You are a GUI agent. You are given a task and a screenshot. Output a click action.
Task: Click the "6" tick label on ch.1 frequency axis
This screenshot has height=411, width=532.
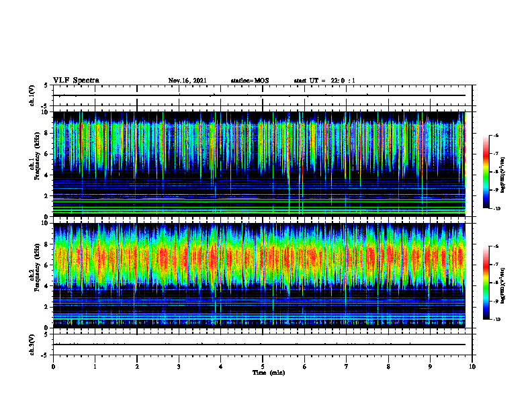click(x=47, y=154)
